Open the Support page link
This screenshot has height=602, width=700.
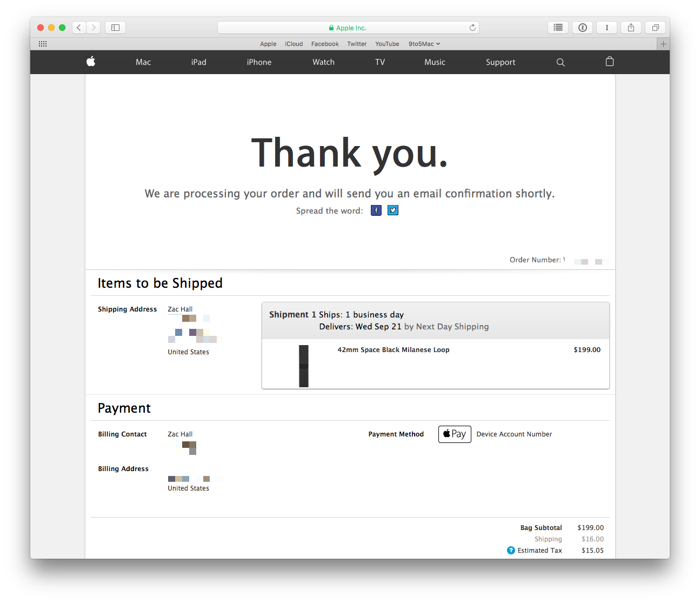500,62
